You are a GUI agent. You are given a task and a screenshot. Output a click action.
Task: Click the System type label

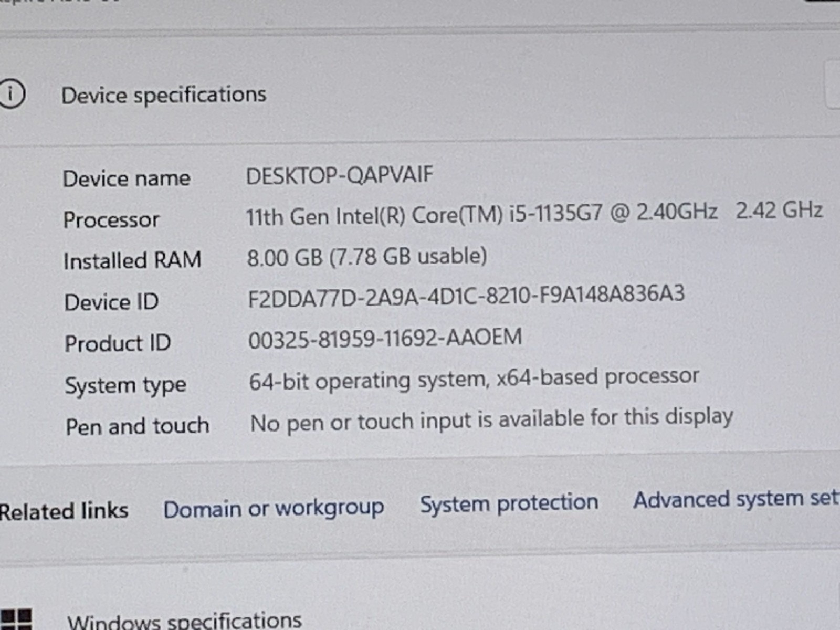pos(125,386)
